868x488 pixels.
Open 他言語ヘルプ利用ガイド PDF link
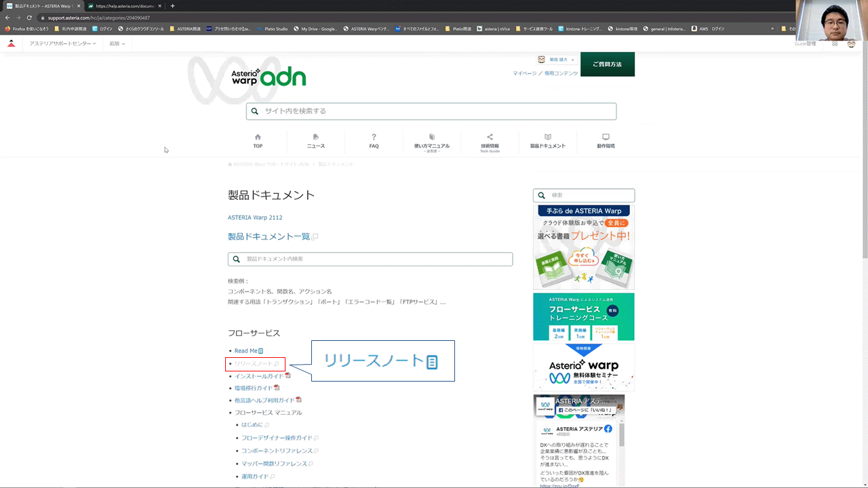(x=264, y=401)
